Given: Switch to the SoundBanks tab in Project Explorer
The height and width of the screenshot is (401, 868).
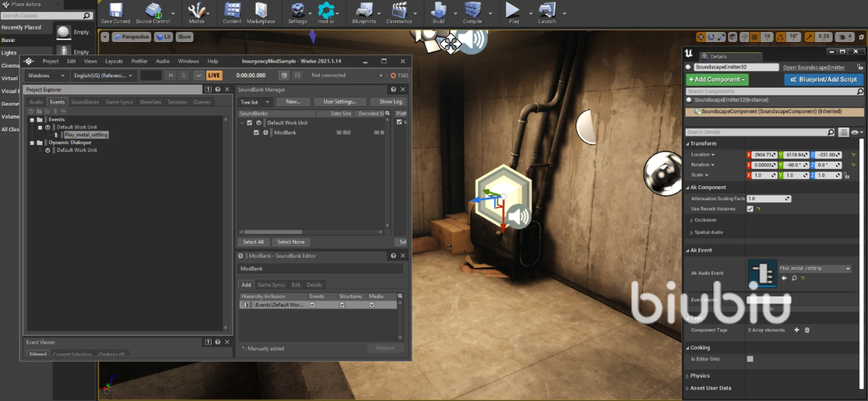Looking at the screenshot, I should pos(85,102).
